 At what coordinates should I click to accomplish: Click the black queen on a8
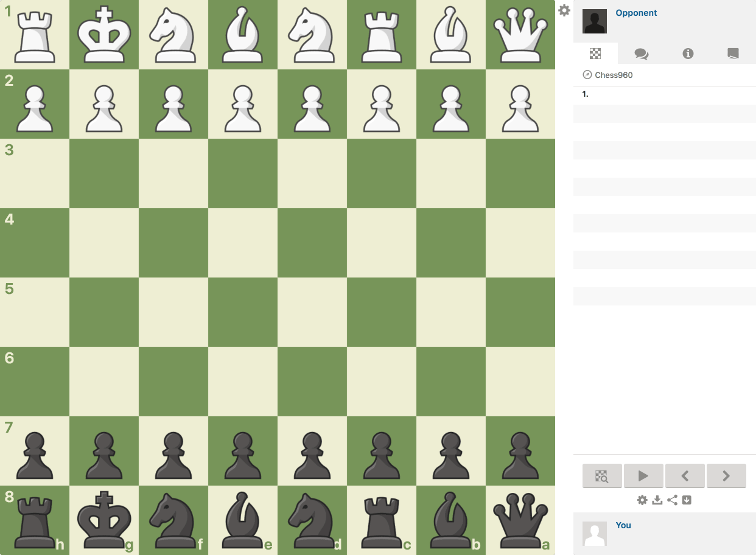(x=520, y=520)
